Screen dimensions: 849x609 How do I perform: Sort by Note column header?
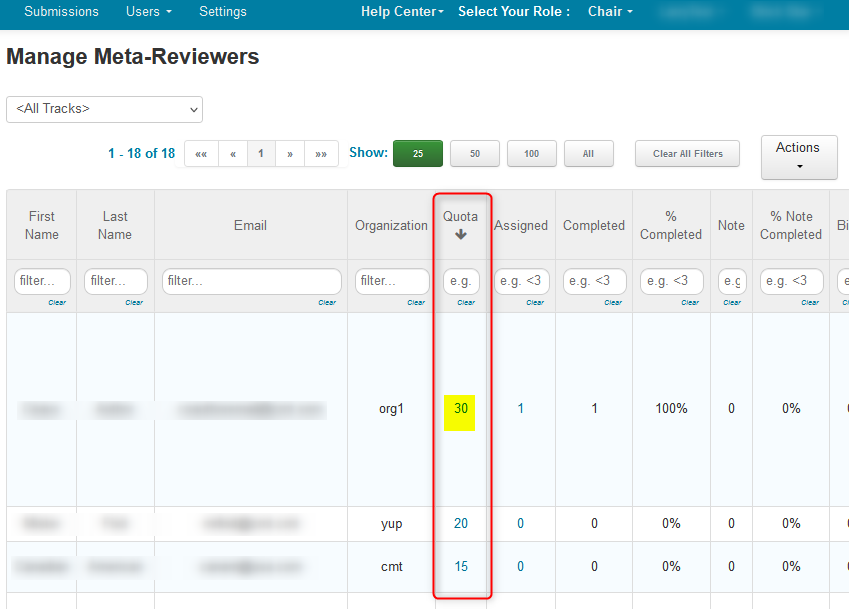pyautogui.click(x=731, y=225)
